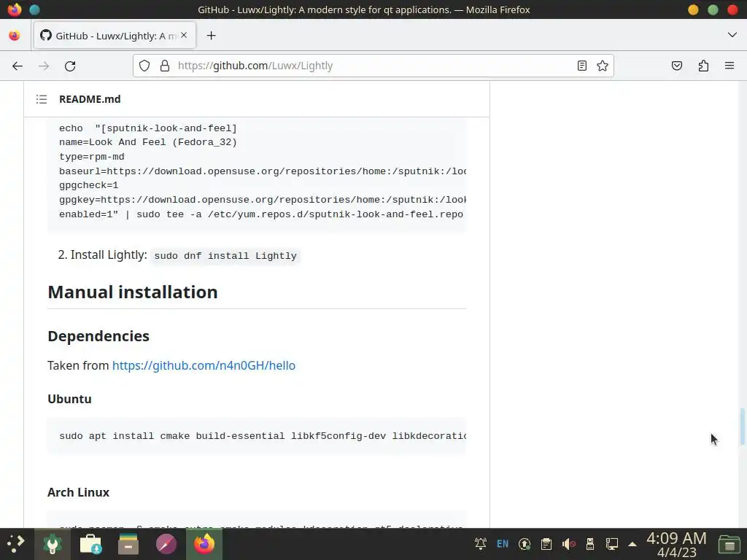The height and width of the screenshot is (560, 747).
Task: Click README.md file title
Action: tap(90, 99)
